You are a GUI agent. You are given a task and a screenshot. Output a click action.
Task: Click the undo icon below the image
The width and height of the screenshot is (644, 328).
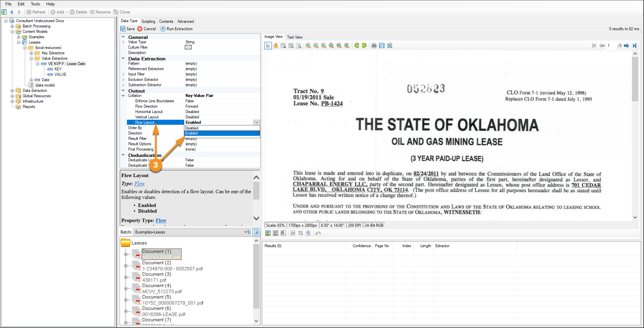coord(318,233)
